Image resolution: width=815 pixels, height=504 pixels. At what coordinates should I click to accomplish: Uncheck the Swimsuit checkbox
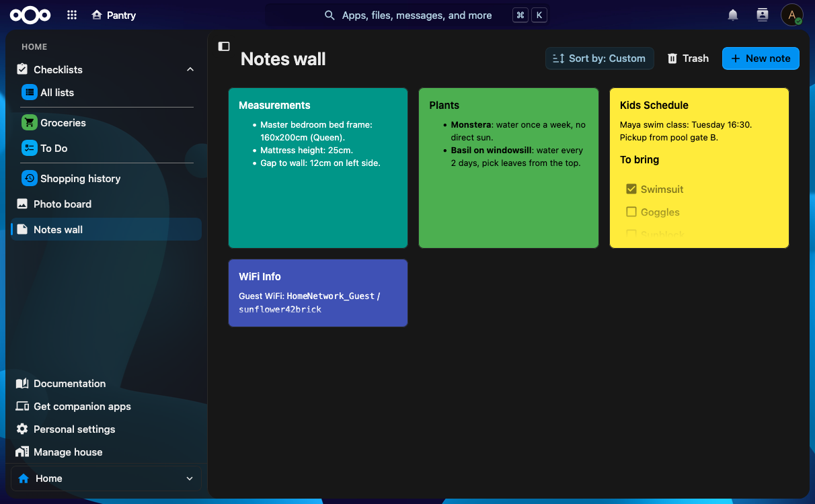(x=631, y=189)
